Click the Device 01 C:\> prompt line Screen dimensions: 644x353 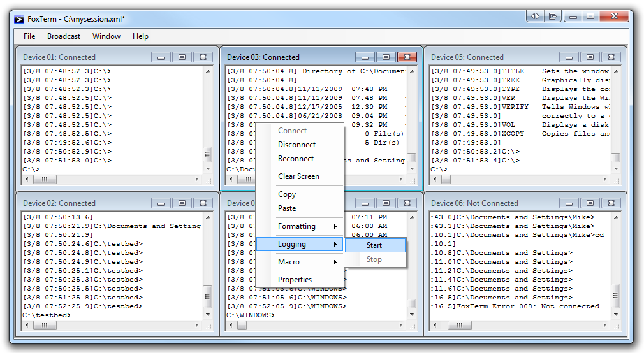click(31, 169)
